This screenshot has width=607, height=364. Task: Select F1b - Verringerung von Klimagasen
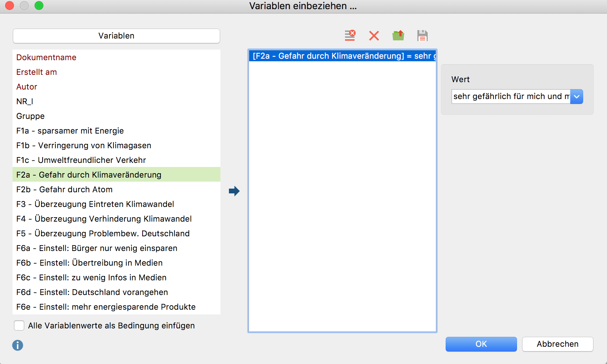tap(116, 145)
